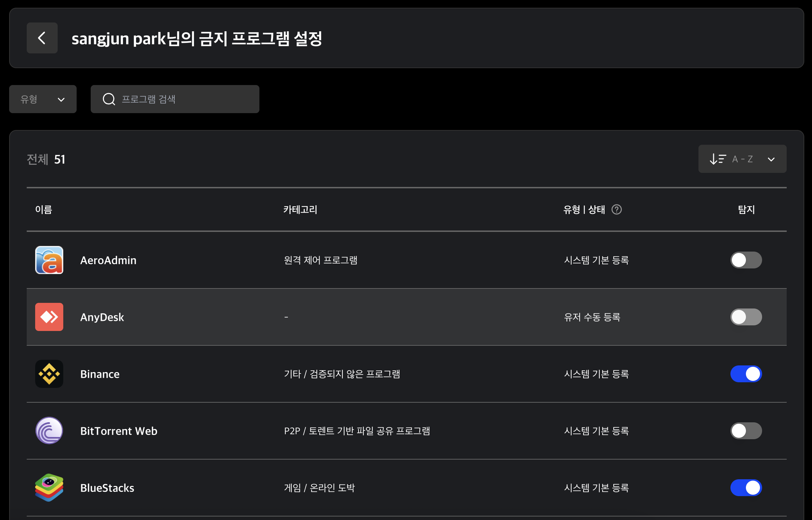Open the 유형 filter dropdown
This screenshot has height=520, width=812.
pos(43,99)
